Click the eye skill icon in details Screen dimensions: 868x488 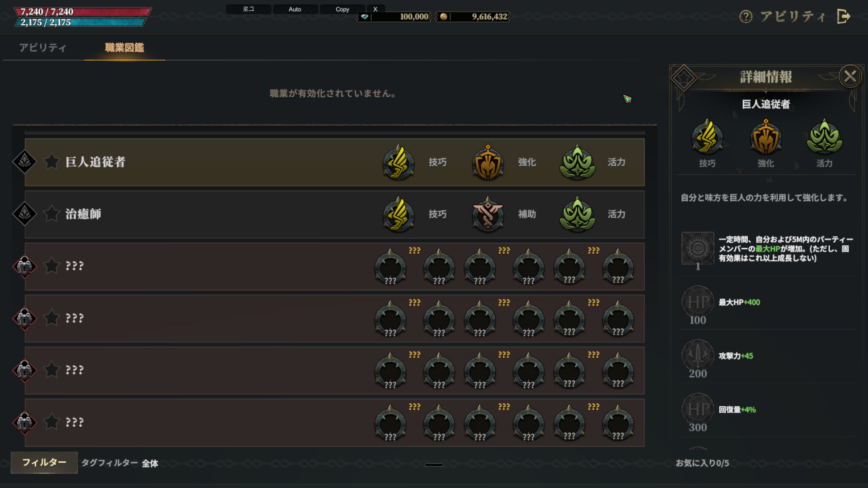coord(698,248)
